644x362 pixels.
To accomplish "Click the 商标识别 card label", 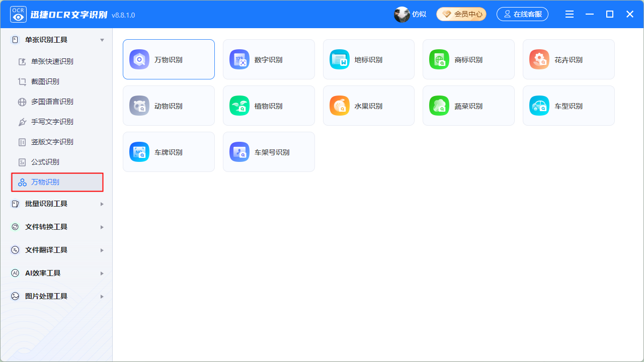I will [468, 60].
